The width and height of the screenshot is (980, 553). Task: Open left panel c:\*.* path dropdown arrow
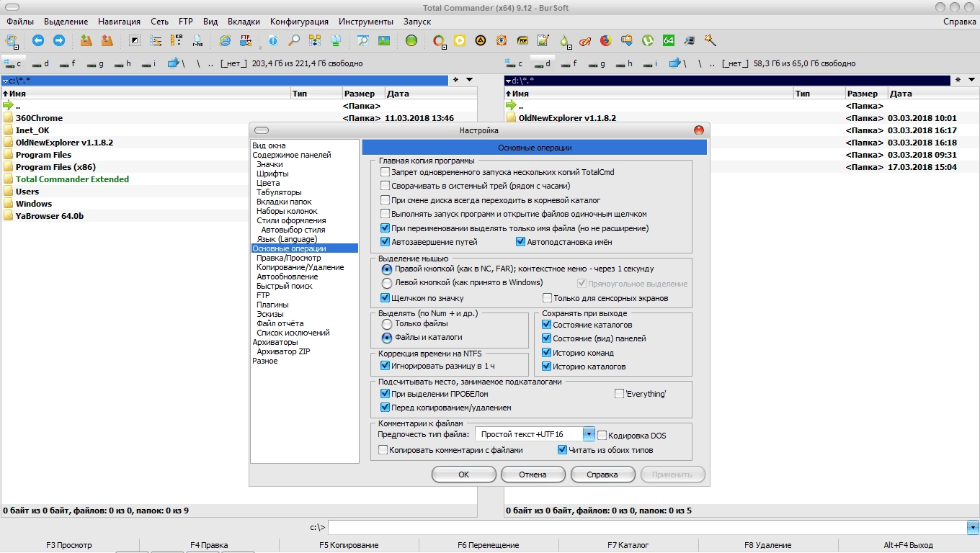(5, 81)
